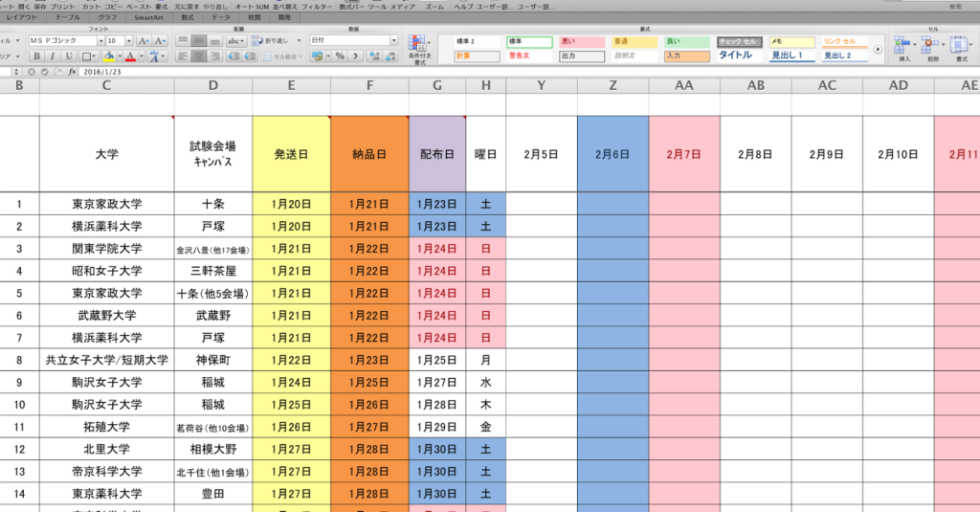
Task: Align text left horizontally
Action: [183, 56]
